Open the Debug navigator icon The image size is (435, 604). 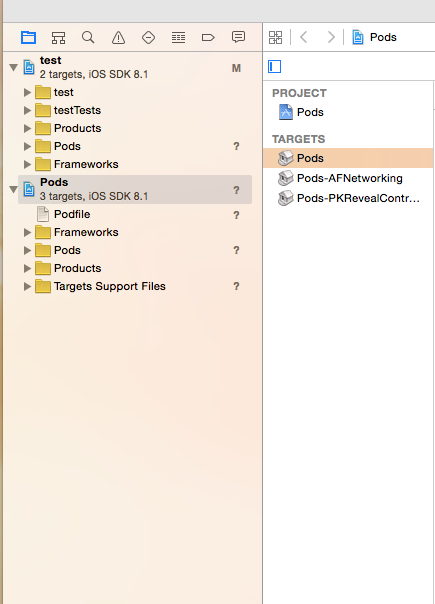pyautogui.click(x=178, y=37)
